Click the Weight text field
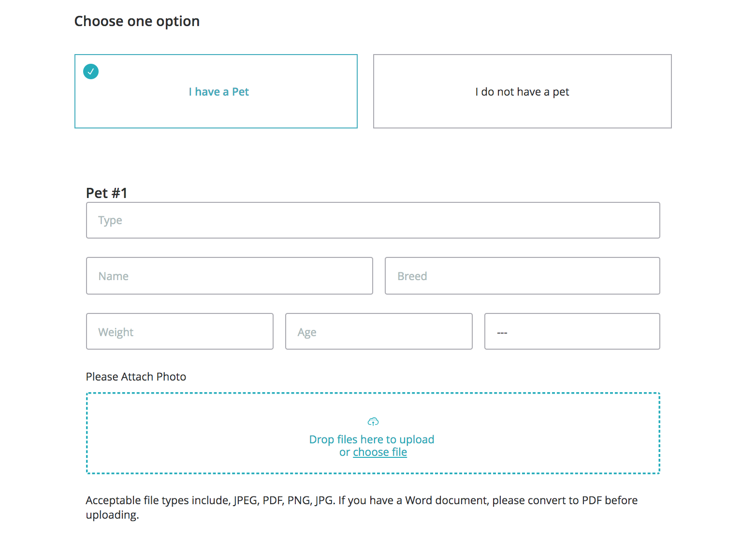 [180, 331]
